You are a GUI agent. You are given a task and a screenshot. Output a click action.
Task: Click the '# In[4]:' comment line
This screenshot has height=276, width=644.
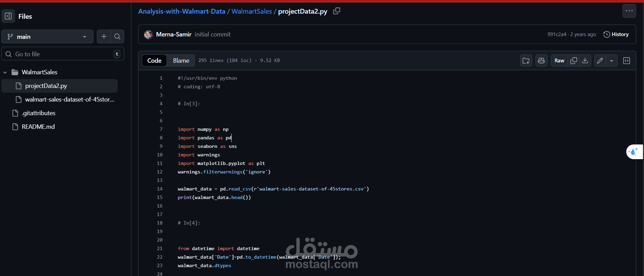coord(189,223)
